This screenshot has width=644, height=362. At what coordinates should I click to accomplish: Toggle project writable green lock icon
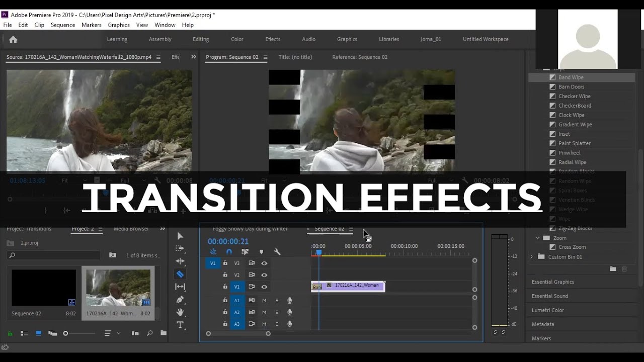pos(10,333)
